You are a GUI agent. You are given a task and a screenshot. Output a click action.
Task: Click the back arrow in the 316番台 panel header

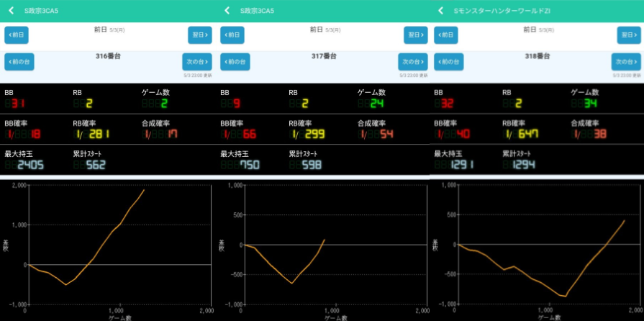click(11, 11)
